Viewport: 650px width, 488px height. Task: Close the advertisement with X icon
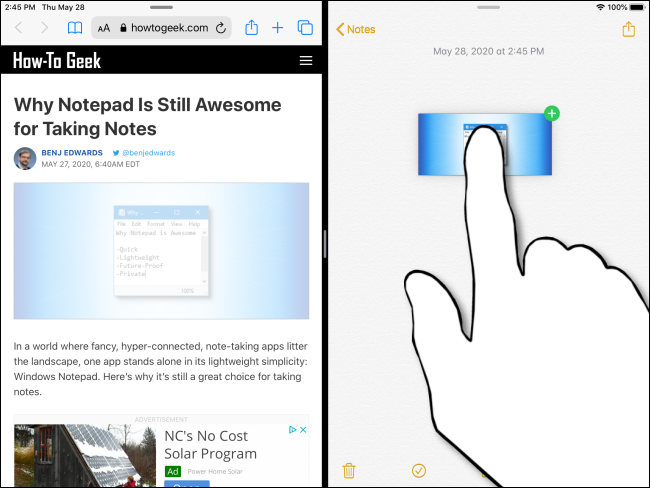point(303,430)
